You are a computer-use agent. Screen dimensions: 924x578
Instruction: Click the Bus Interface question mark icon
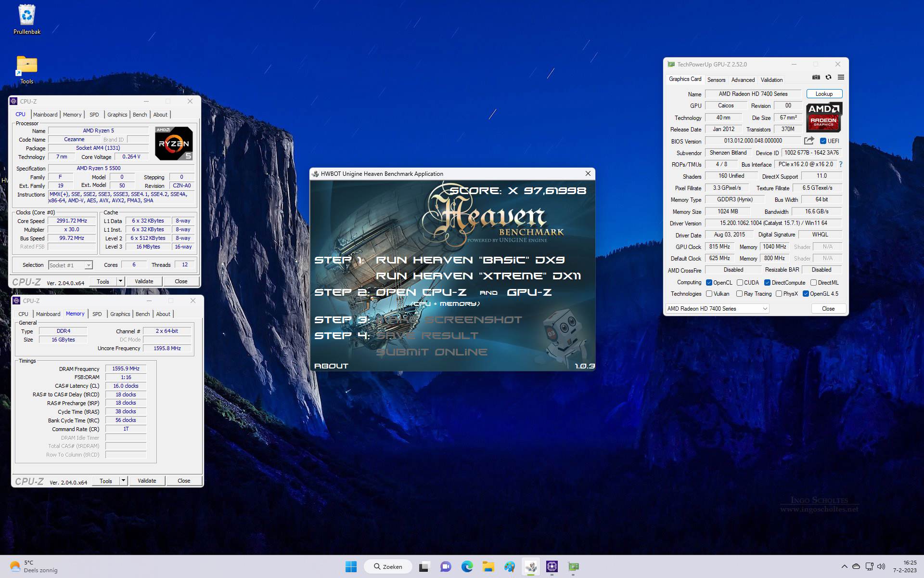pos(841,164)
